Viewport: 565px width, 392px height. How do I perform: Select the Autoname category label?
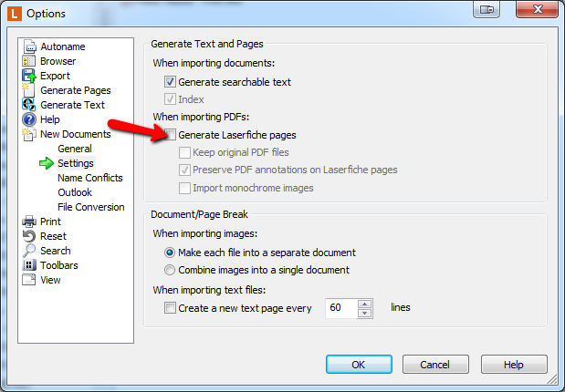63,46
